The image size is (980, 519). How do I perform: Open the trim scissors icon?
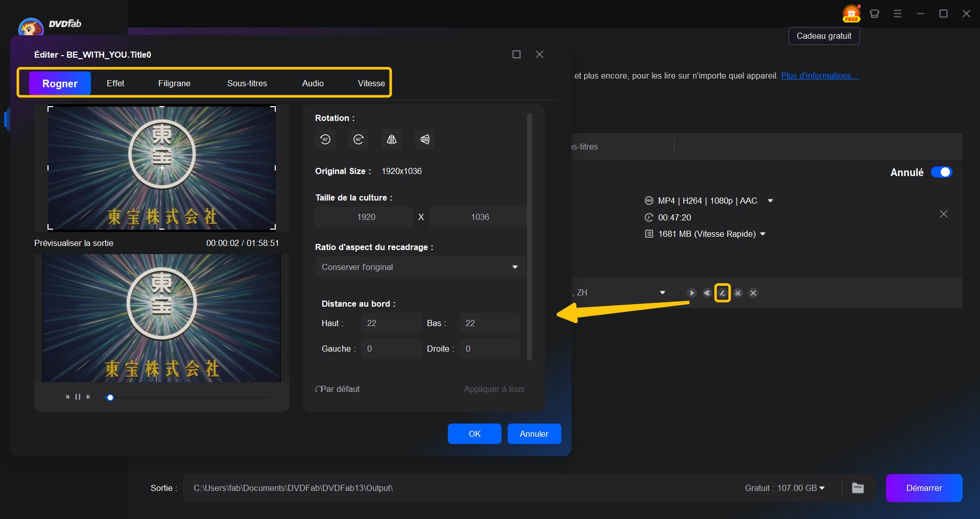tap(738, 293)
